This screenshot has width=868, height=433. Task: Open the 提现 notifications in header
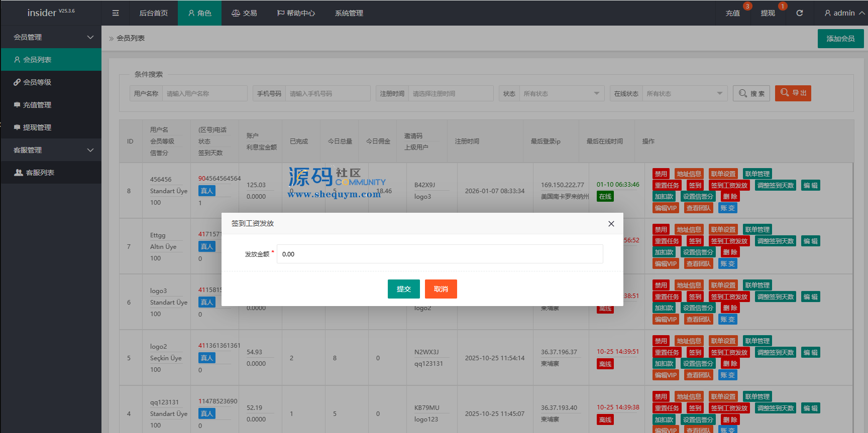pos(768,13)
